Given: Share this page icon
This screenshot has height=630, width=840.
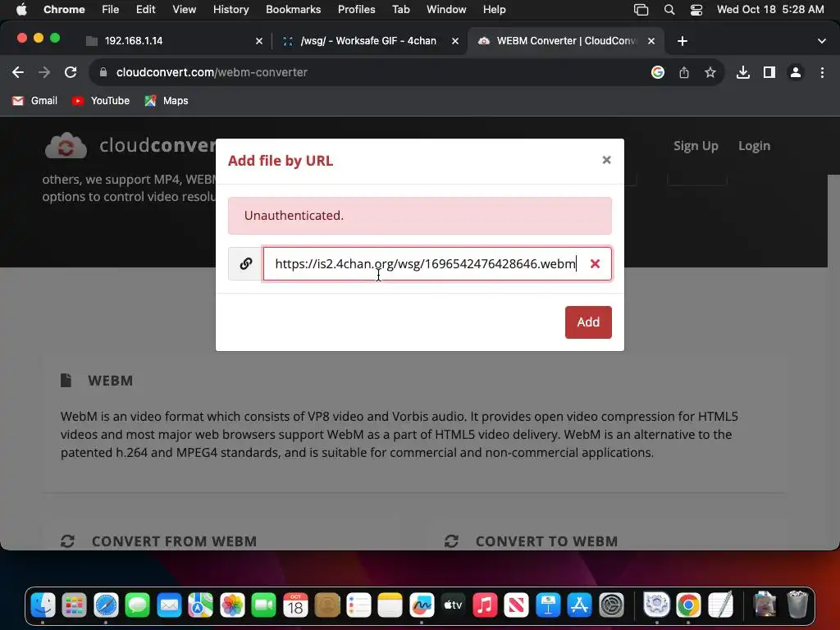Looking at the screenshot, I should click(x=683, y=72).
